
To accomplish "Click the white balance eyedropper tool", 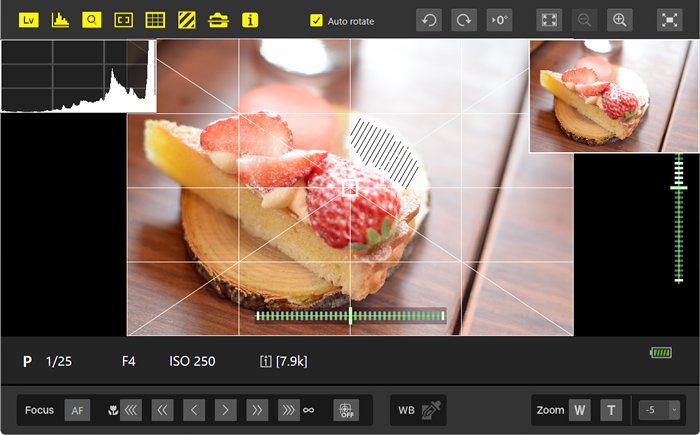I will 431,410.
